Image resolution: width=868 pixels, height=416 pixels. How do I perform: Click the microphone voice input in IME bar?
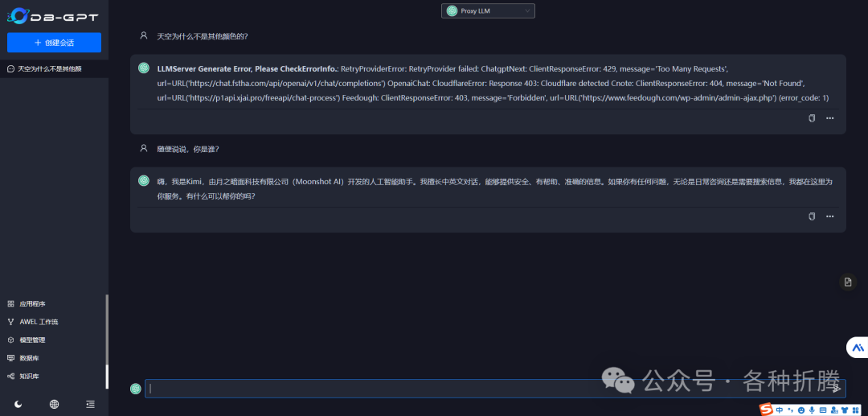(812, 410)
